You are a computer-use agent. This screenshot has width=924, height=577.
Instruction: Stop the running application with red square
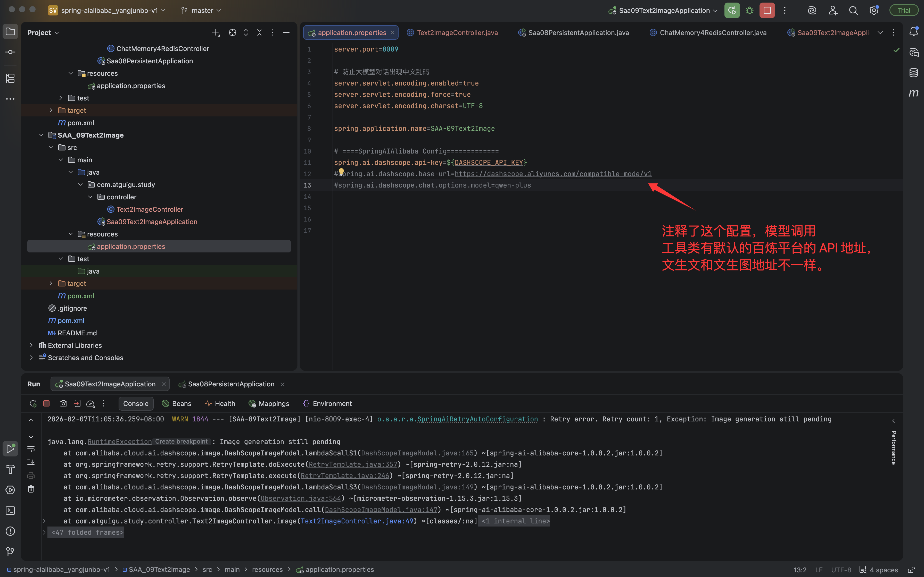click(x=767, y=10)
